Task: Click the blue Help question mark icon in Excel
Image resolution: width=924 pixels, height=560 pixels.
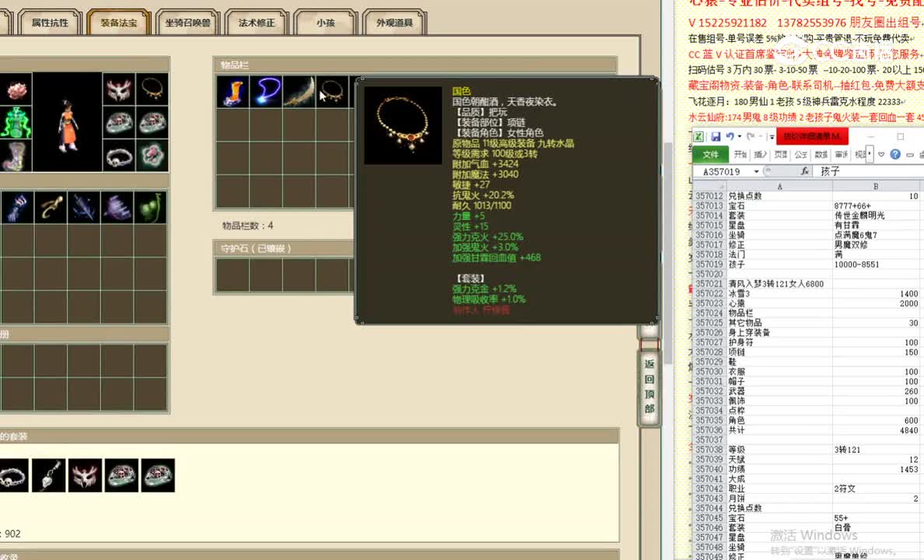Action: point(894,155)
